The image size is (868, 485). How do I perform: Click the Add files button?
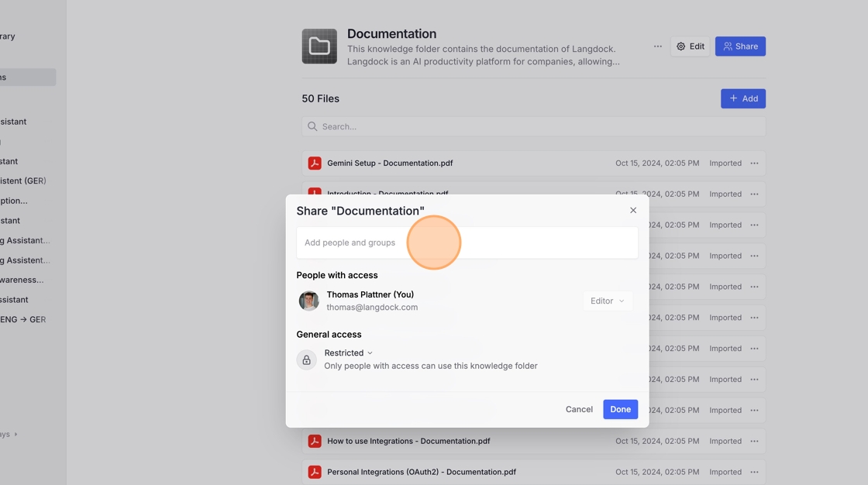tap(742, 98)
